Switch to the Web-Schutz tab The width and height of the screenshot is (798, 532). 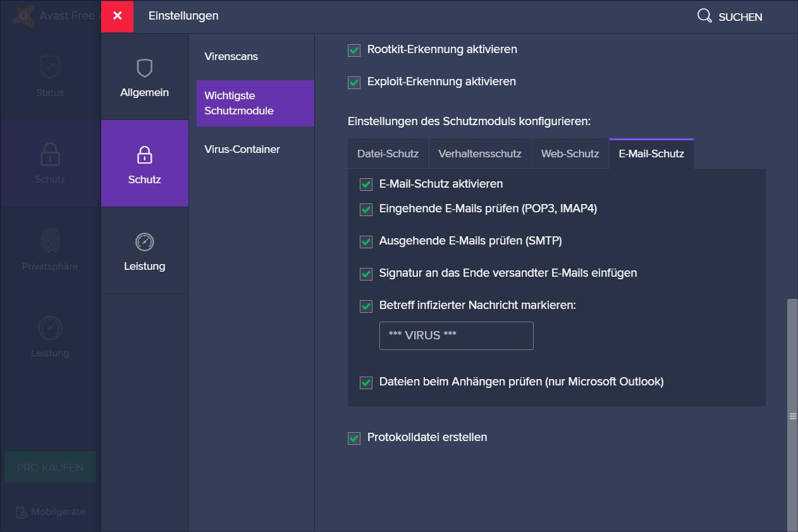570,154
